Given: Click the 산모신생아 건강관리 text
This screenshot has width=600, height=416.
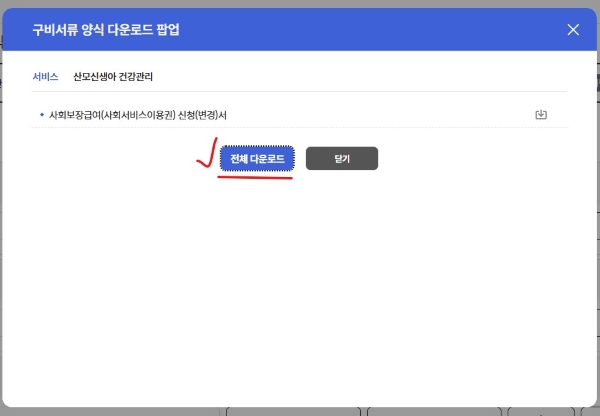Looking at the screenshot, I should pyautogui.click(x=113, y=77).
